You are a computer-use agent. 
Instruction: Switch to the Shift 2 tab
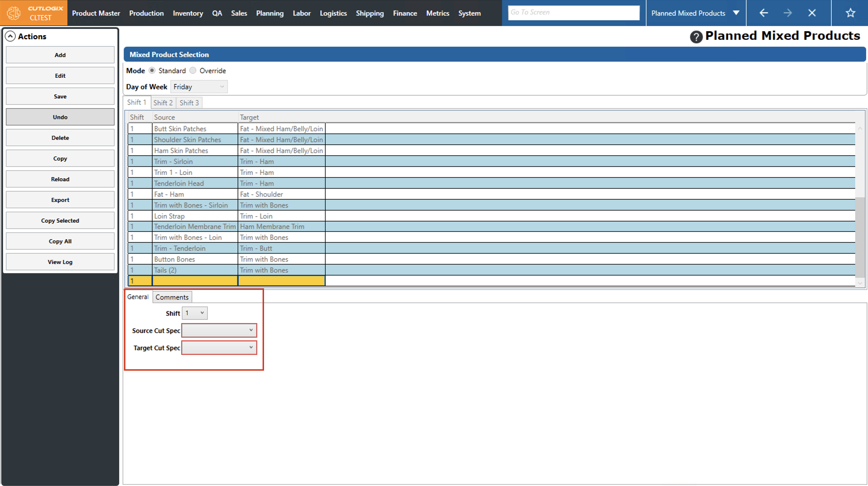point(163,103)
